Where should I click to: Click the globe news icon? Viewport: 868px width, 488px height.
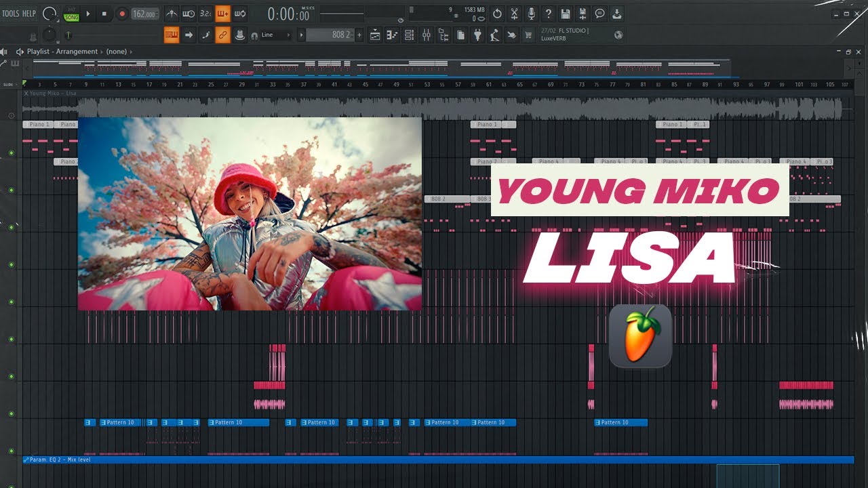pyautogui.click(x=618, y=35)
